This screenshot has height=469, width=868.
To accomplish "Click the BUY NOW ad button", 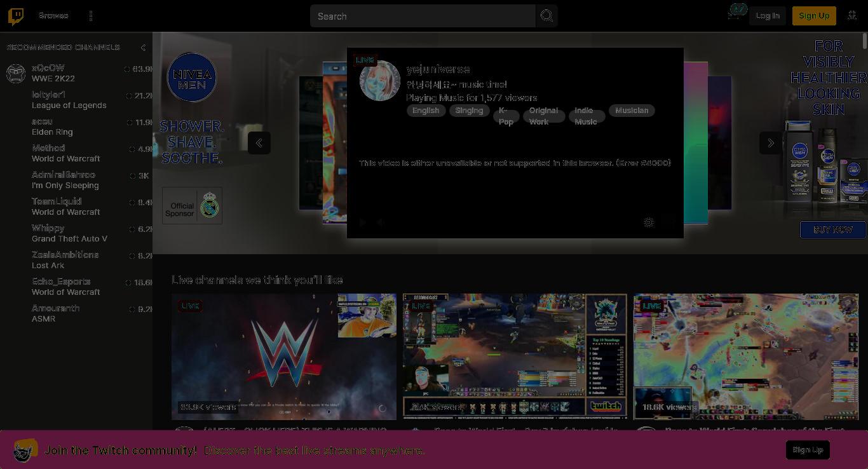I will click(x=833, y=229).
